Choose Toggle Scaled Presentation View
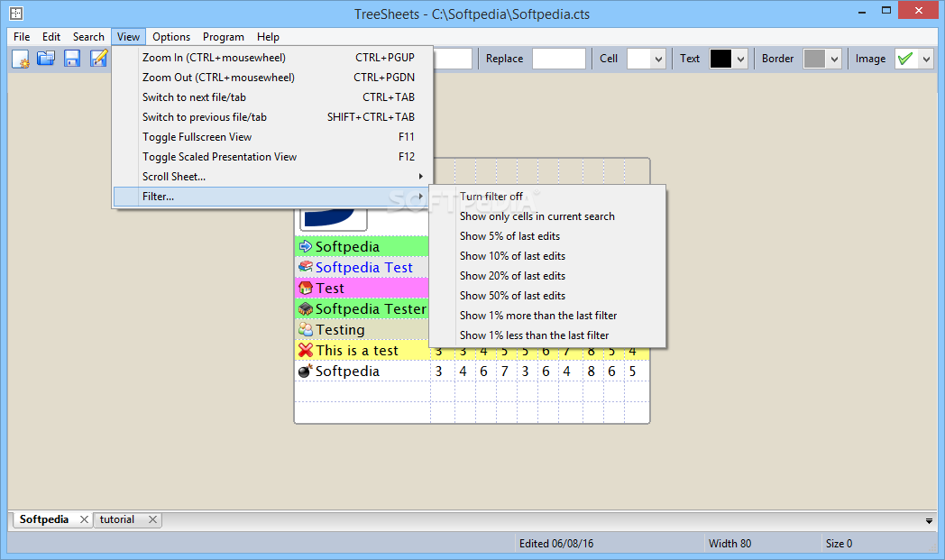 coord(273,157)
